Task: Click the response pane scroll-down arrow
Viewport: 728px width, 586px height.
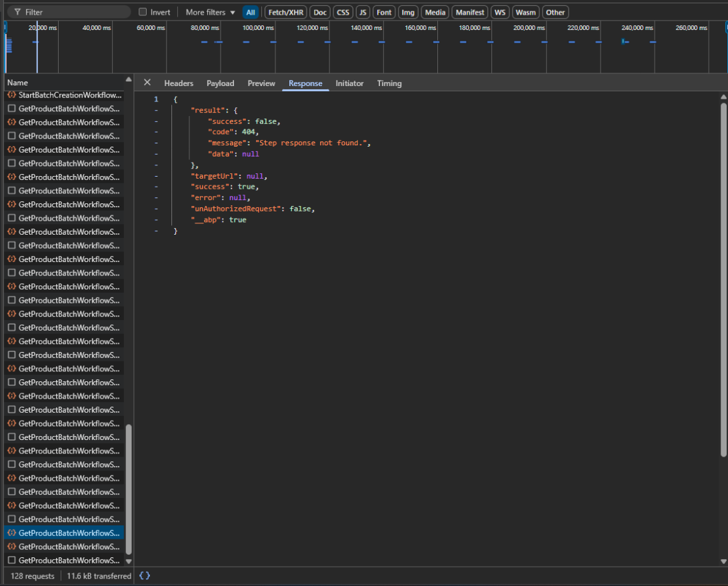Action: point(723,561)
